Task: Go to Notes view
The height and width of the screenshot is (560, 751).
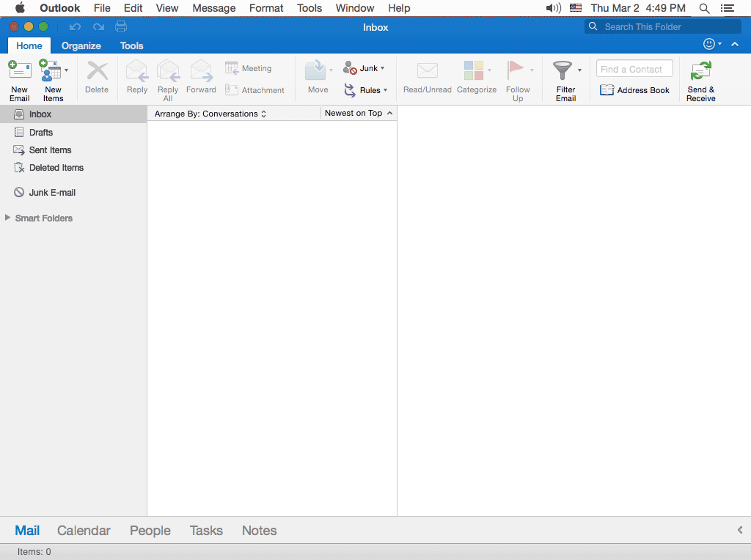Action: click(x=259, y=531)
